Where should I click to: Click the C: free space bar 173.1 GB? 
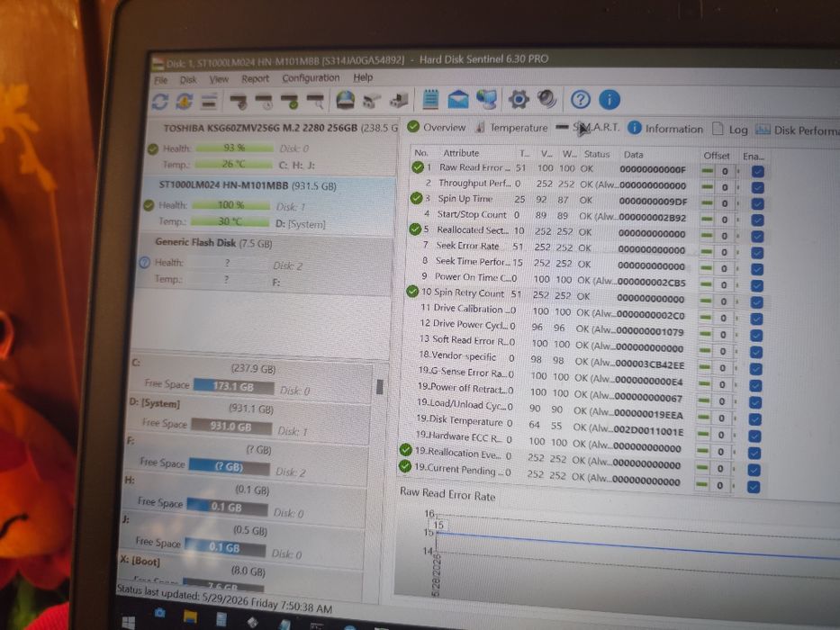234,386
